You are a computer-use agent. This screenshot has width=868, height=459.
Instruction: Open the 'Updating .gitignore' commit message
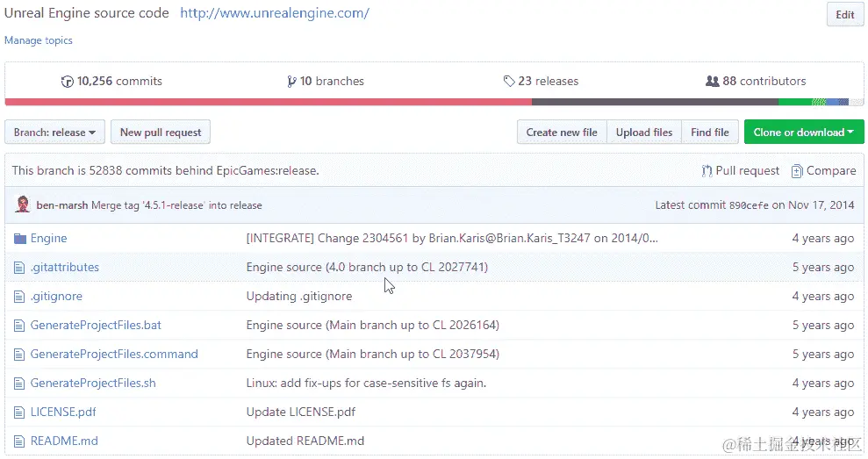(x=299, y=297)
